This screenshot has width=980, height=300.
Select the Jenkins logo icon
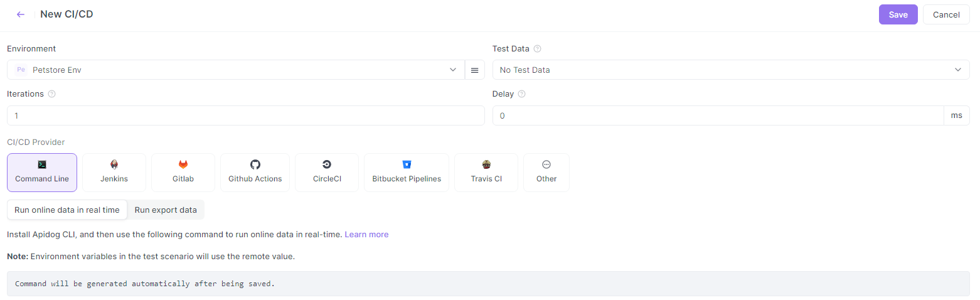[114, 164]
